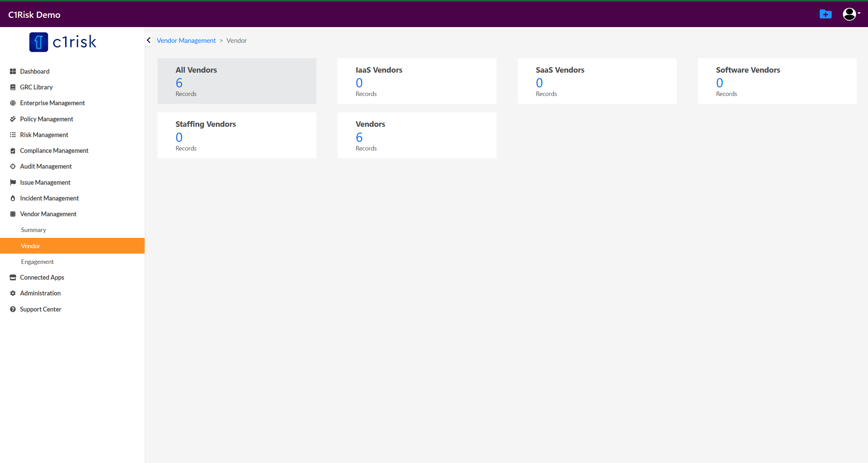This screenshot has height=463, width=868.
Task: Open the Summary submenu item
Action: [34, 230]
